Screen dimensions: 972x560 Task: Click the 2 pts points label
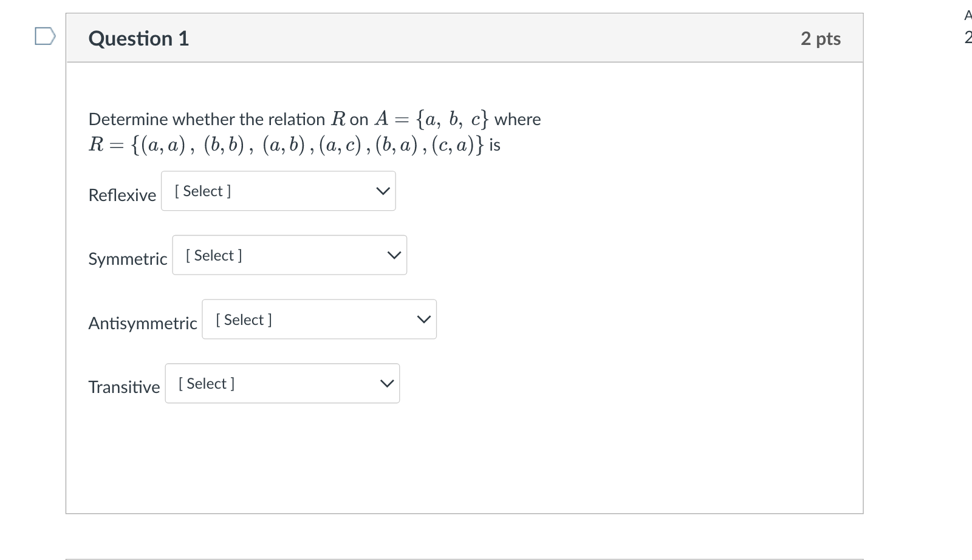pyautogui.click(x=820, y=38)
